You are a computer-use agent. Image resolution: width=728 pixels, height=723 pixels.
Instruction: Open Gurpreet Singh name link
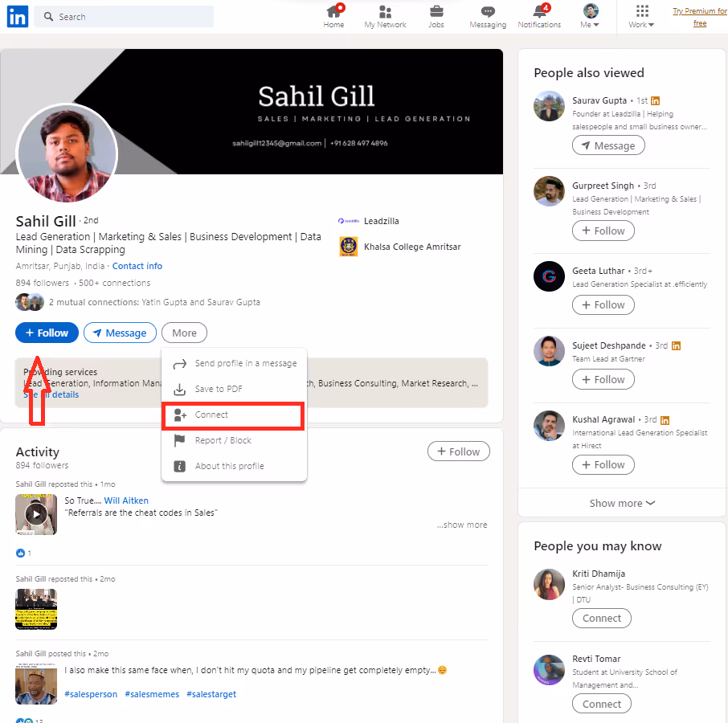603,186
